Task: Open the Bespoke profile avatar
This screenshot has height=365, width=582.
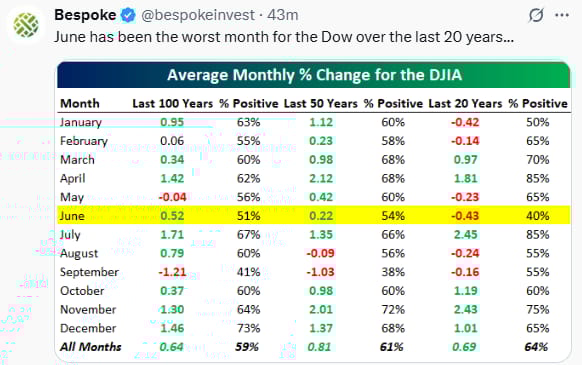Action: coord(26,25)
